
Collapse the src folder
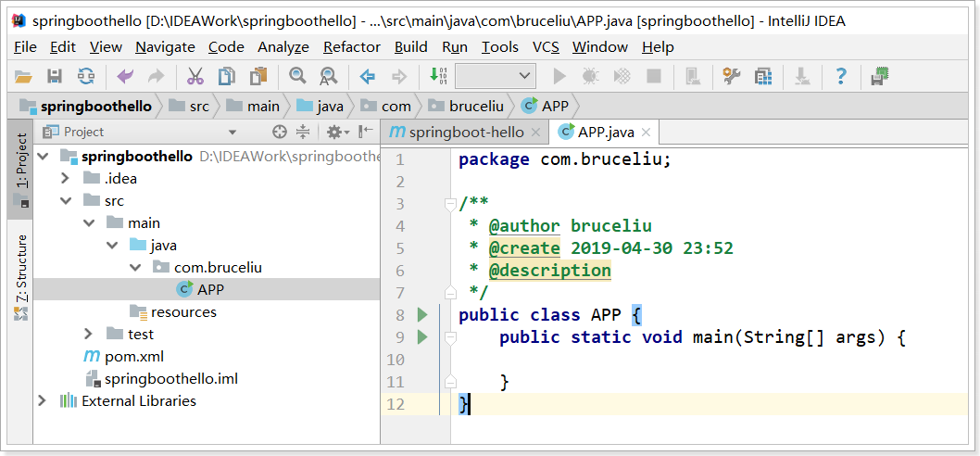[65, 201]
